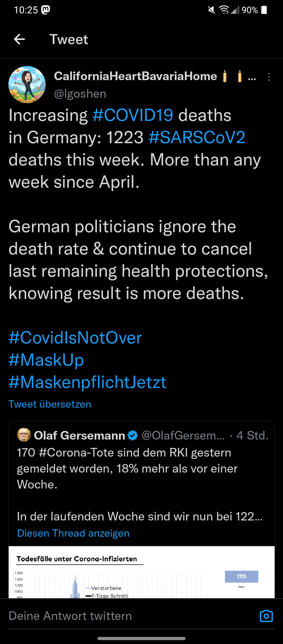The image size is (283, 644).
Task: Tap 'Tweet übersetzen' to translate
Action: (x=50, y=404)
